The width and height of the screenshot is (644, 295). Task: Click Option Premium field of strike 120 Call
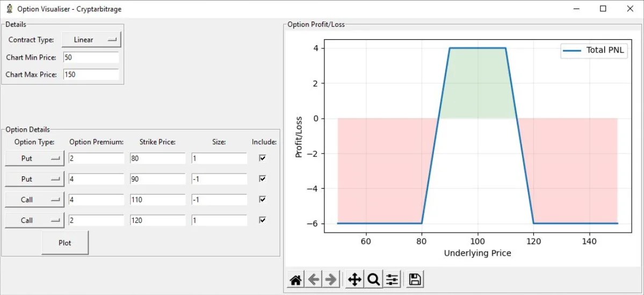pyautogui.click(x=96, y=220)
